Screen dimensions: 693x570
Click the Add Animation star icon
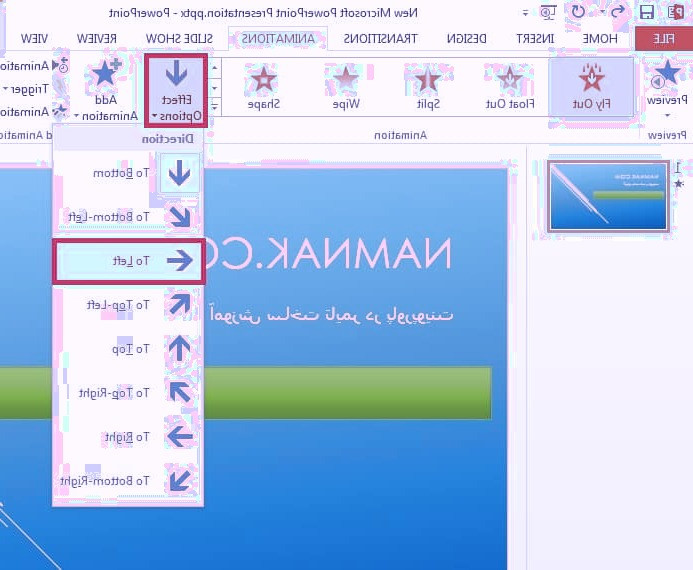coord(105,76)
